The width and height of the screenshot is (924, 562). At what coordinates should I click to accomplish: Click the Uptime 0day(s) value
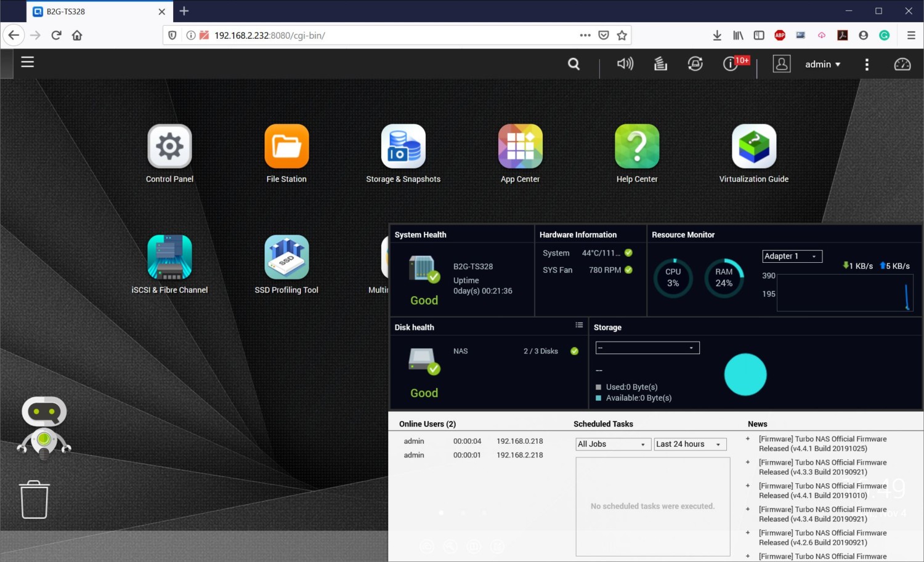(x=483, y=291)
